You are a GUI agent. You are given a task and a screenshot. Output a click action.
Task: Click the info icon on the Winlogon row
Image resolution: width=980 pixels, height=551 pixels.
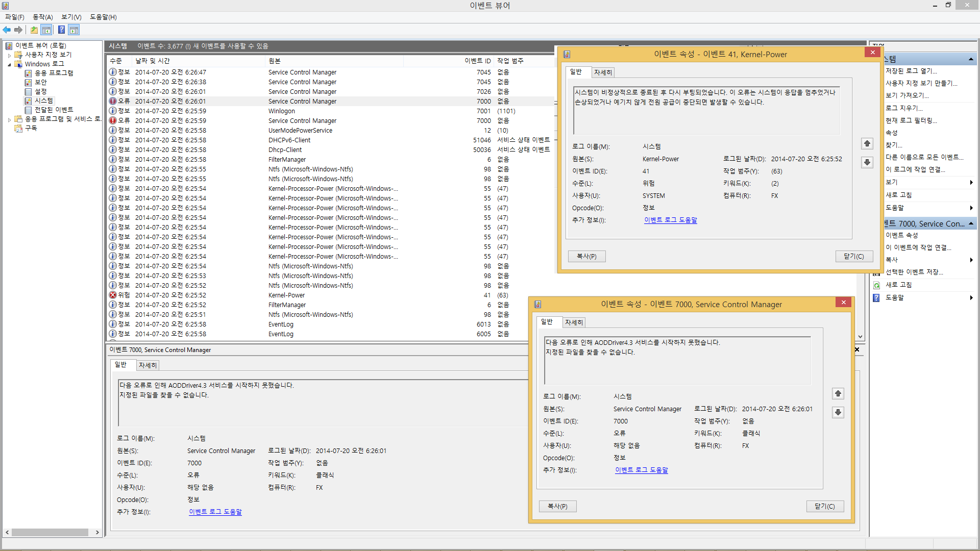[x=113, y=111]
